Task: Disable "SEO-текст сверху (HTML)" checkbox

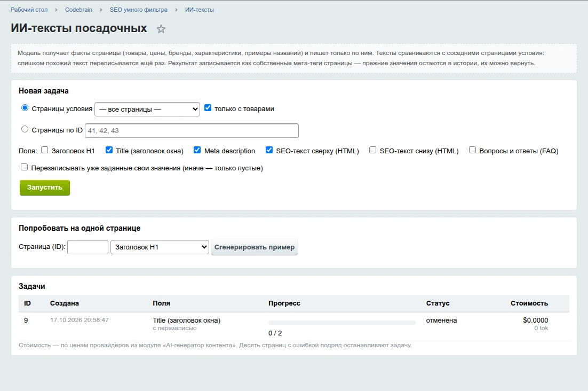Action: [x=269, y=150]
